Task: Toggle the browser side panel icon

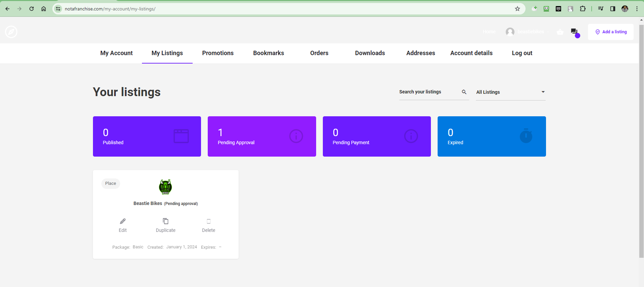Action: (613, 9)
